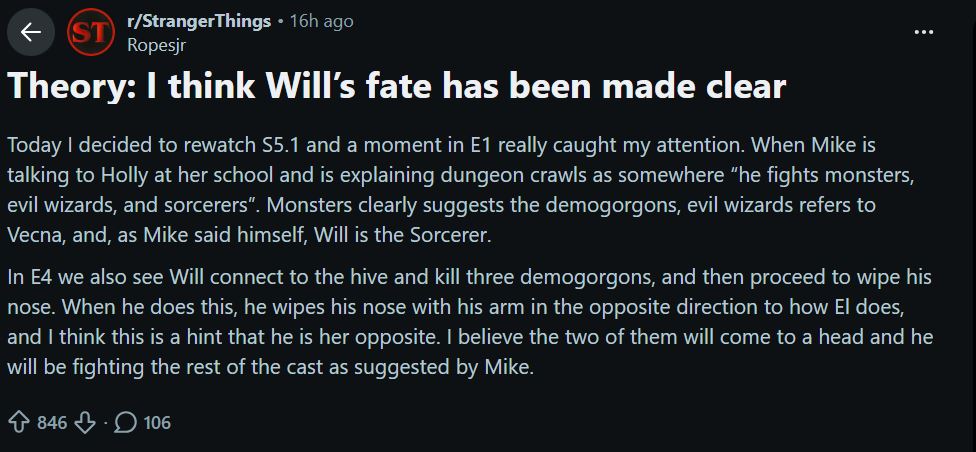976x452 pixels.
Task: Click the 846 vote score
Action: [52, 422]
